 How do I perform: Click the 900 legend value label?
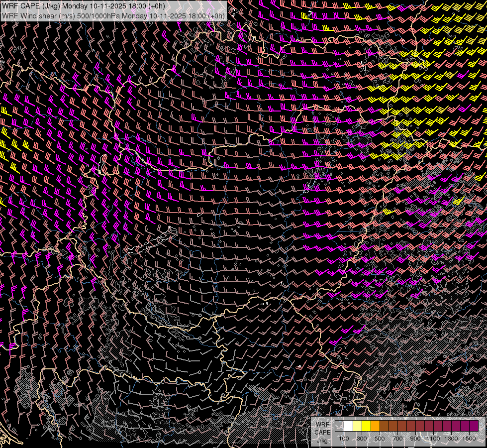[x=415, y=439]
